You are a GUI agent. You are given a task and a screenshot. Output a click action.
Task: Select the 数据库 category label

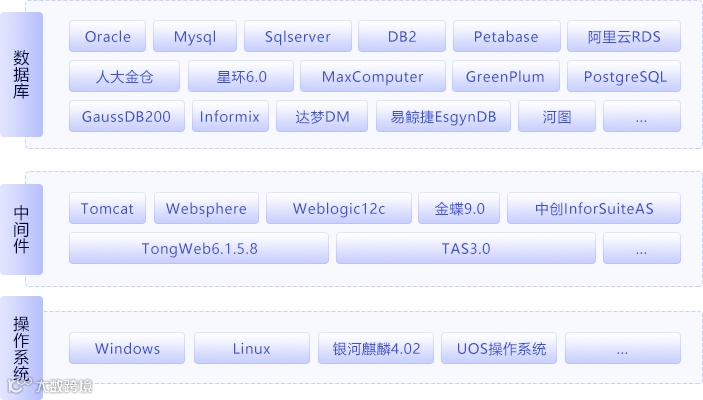(22, 74)
